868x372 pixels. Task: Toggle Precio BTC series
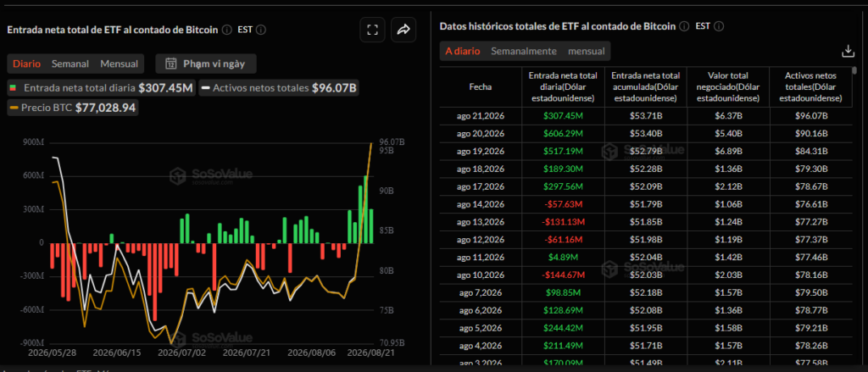click(72, 108)
